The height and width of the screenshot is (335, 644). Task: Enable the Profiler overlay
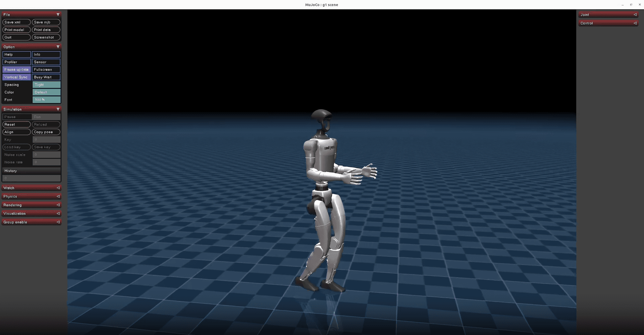click(16, 62)
